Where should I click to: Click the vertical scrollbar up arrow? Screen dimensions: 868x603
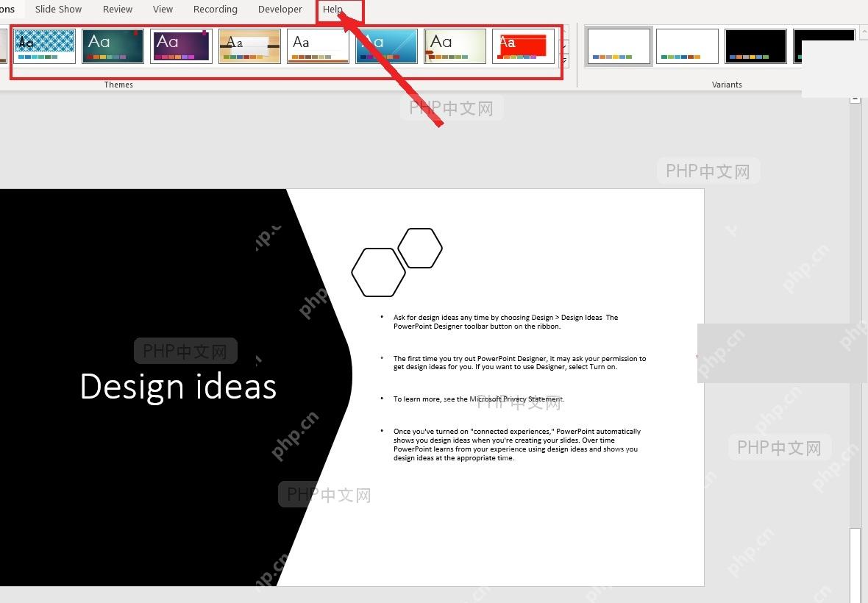(855, 99)
